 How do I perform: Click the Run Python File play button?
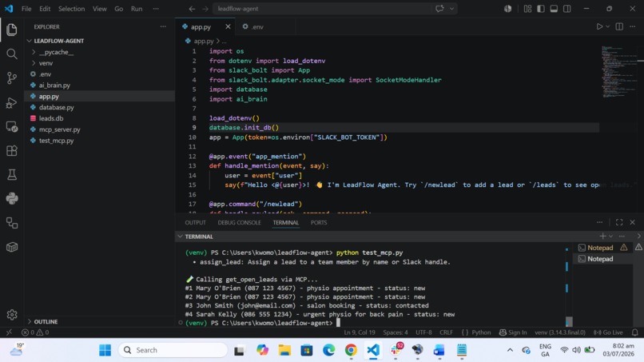599,26
